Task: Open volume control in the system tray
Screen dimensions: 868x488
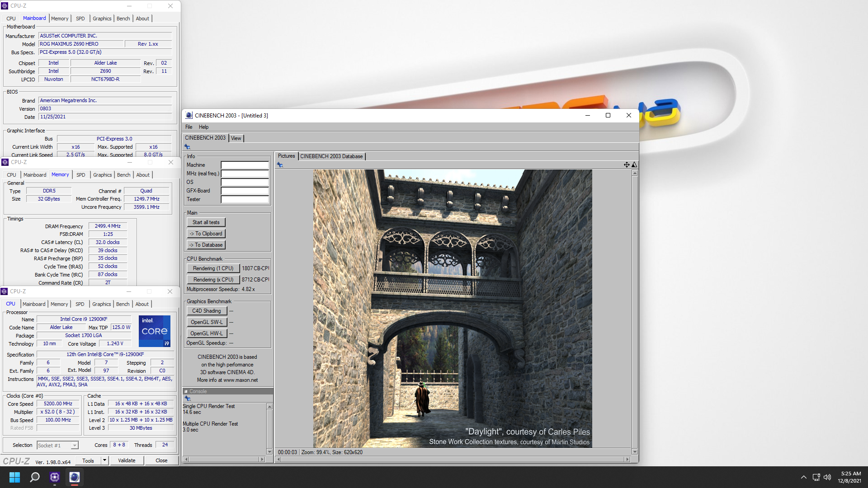Action: [x=827, y=477]
